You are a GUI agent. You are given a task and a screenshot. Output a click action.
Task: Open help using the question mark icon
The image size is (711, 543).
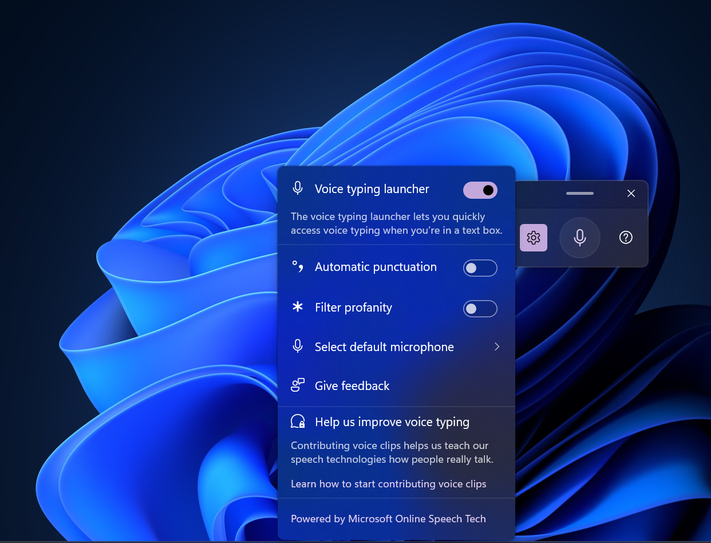[x=626, y=238]
